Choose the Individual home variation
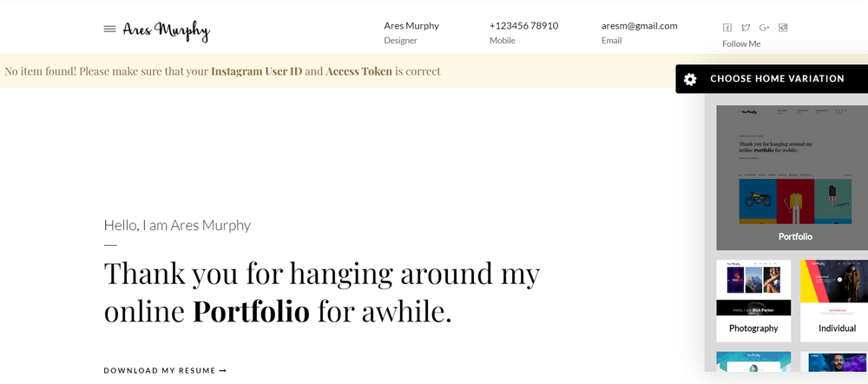 (x=834, y=300)
